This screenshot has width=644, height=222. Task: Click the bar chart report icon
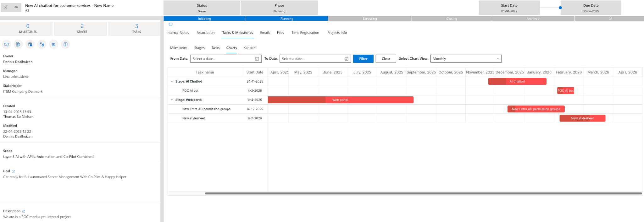point(54,44)
